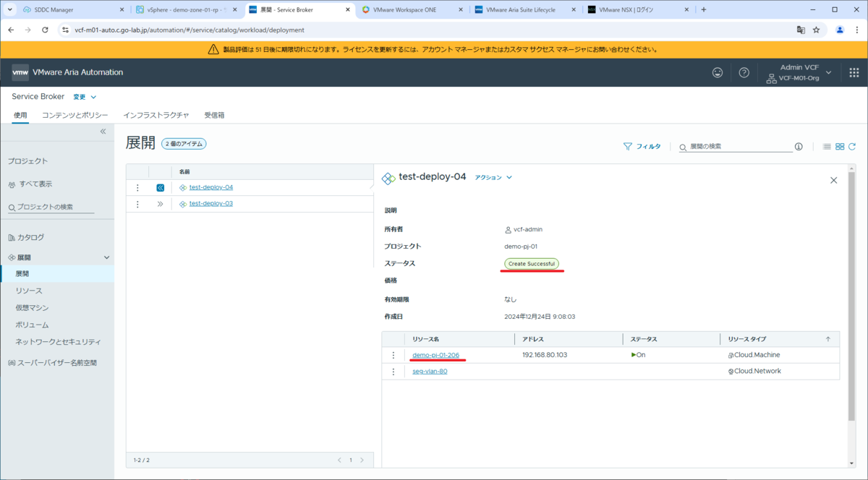Open Chrome three-dot menu
The image size is (868, 480).
856,30
